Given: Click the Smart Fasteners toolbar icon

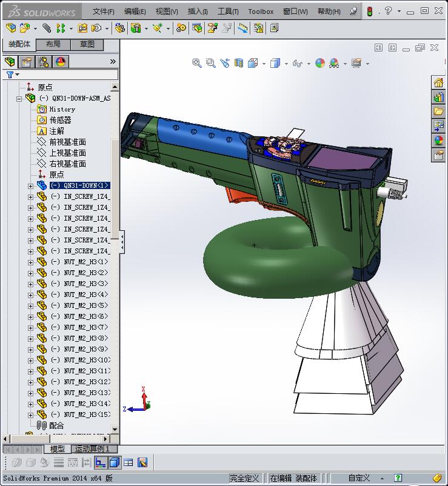Looking at the screenshot, I should coord(82,28).
